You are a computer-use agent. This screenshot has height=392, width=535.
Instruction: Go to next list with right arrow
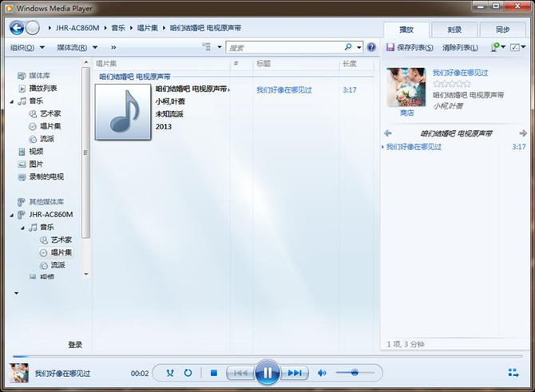point(523,133)
